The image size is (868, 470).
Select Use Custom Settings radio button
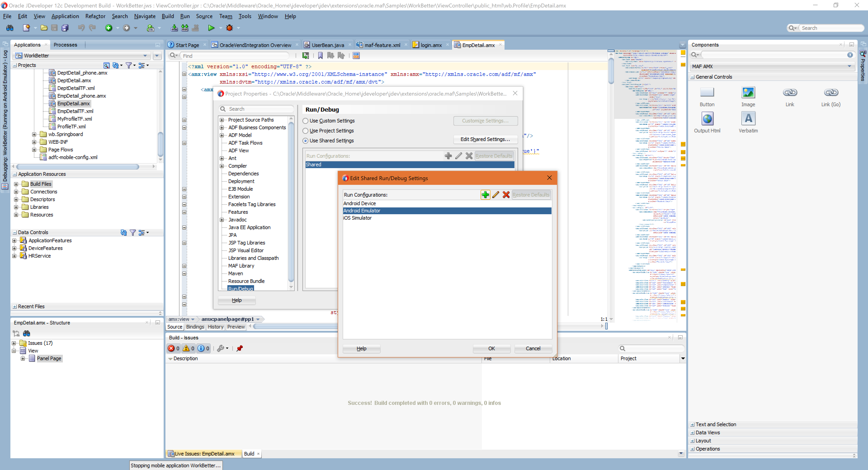pos(305,121)
